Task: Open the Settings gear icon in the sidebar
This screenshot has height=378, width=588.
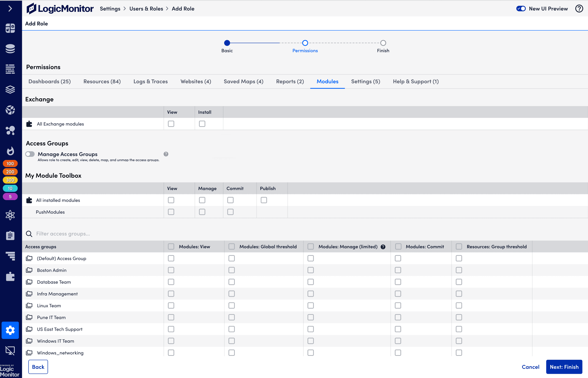Action: click(x=11, y=330)
